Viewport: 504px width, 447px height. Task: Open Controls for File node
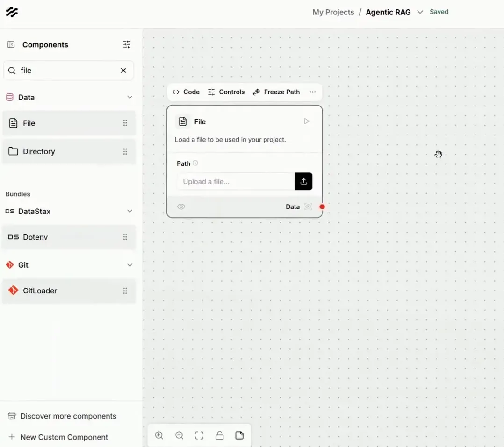(226, 92)
